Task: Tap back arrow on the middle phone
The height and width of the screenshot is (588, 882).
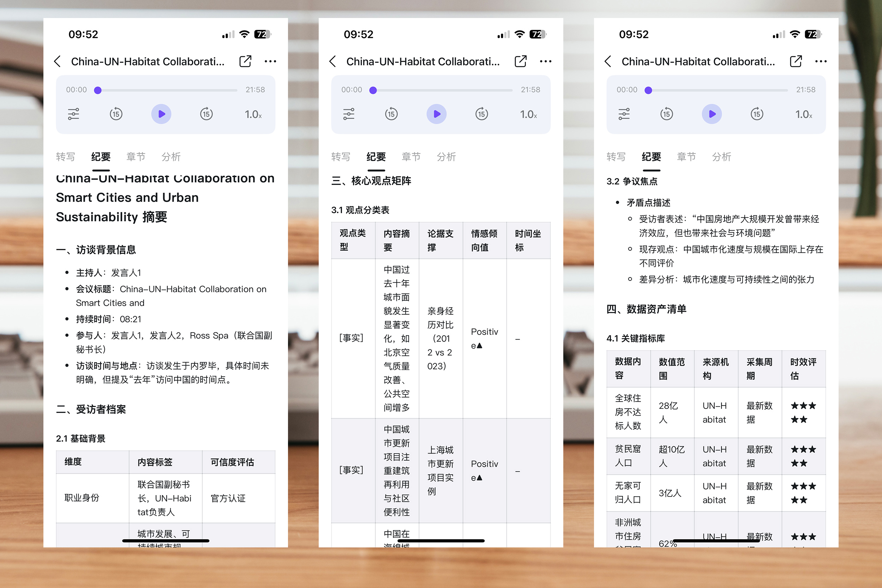Action: point(332,61)
